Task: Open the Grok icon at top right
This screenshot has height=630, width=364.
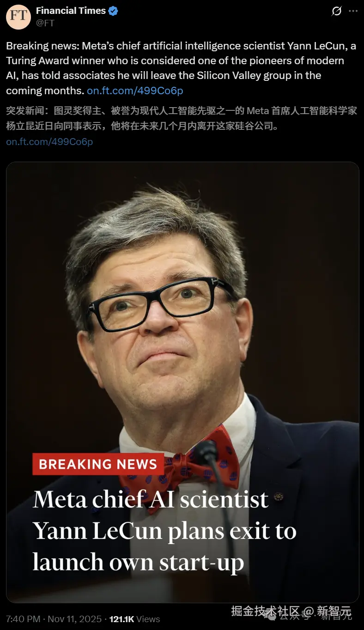Action: point(337,11)
